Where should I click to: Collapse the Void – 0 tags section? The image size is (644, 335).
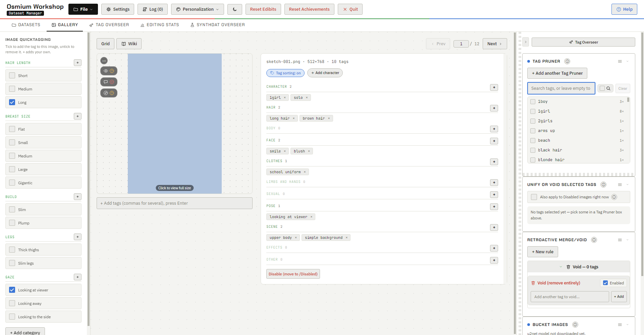[579, 267]
